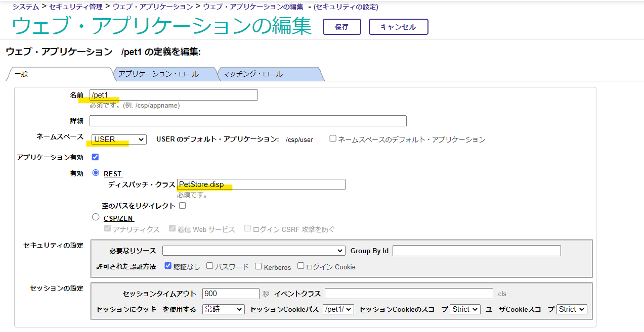Open セッションにクッキーを使用する dropdown

(223, 309)
